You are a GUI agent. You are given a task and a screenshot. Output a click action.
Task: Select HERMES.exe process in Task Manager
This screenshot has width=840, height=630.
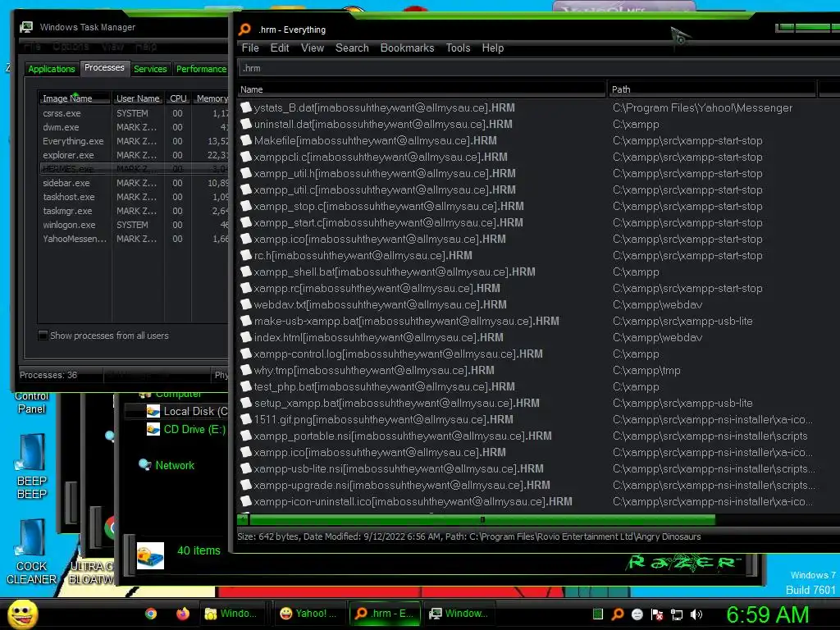point(134,169)
